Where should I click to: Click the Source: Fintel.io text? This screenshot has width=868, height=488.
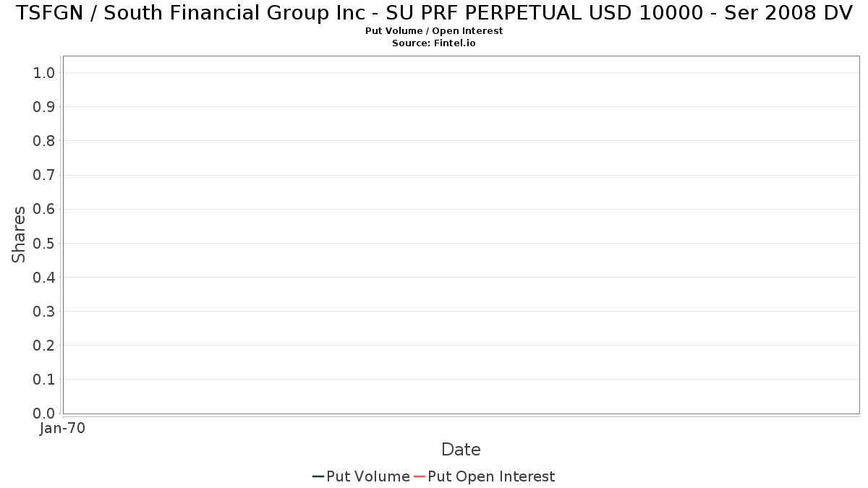tap(434, 43)
